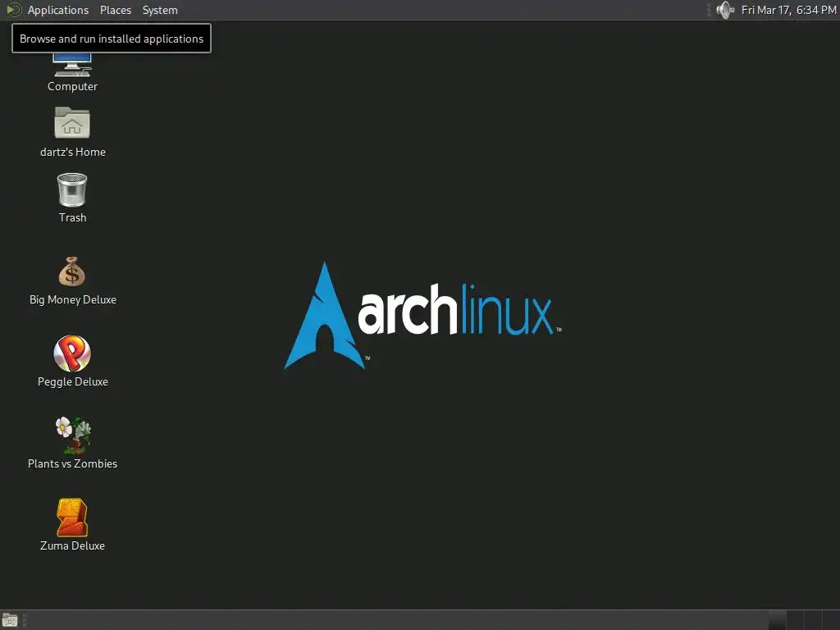Click the volume speaker icon in the top panel
The width and height of the screenshot is (840, 630).
point(725,10)
